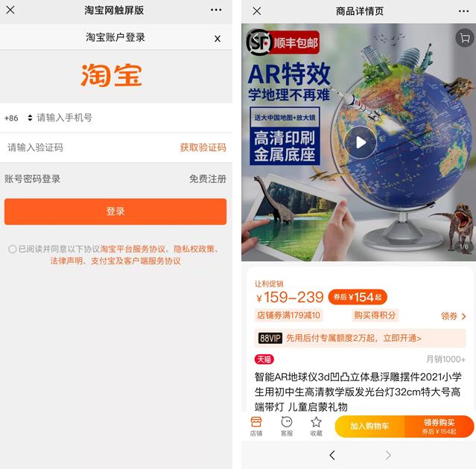Tap 获取验证码 to get code

203,147
